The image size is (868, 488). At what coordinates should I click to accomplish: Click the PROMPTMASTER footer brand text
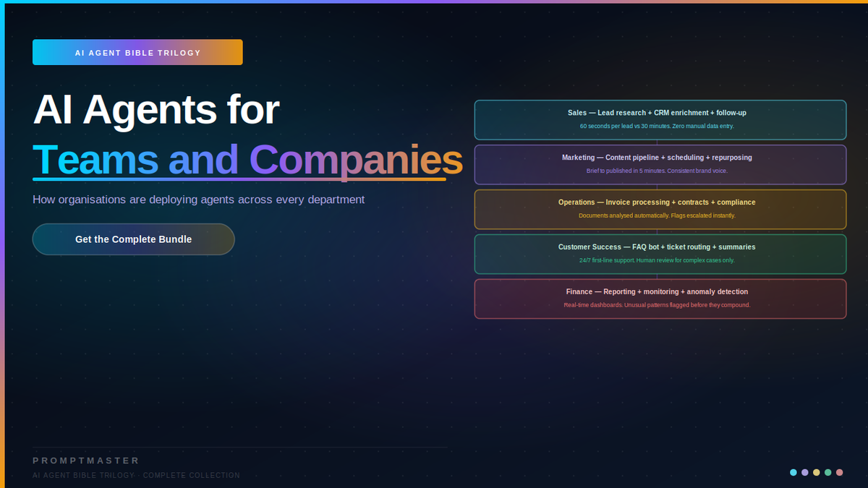tap(86, 461)
